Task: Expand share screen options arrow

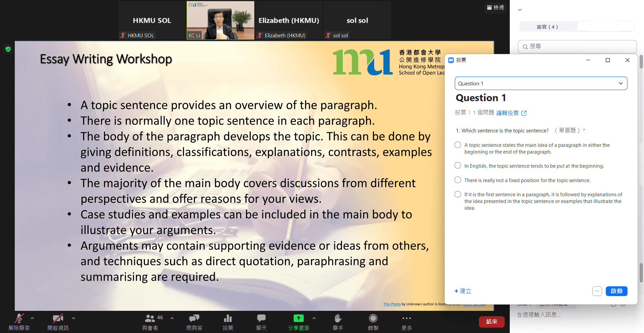Action: pyautogui.click(x=314, y=318)
